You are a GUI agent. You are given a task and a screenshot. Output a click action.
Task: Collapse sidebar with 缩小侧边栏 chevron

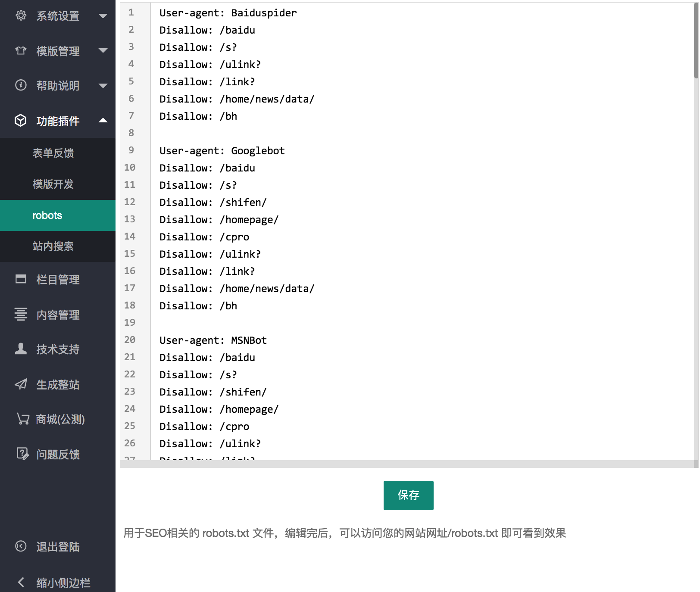tap(21, 582)
